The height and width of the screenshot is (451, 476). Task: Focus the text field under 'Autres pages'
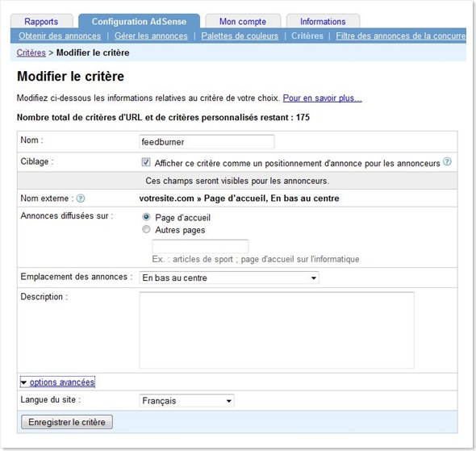tap(200, 246)
